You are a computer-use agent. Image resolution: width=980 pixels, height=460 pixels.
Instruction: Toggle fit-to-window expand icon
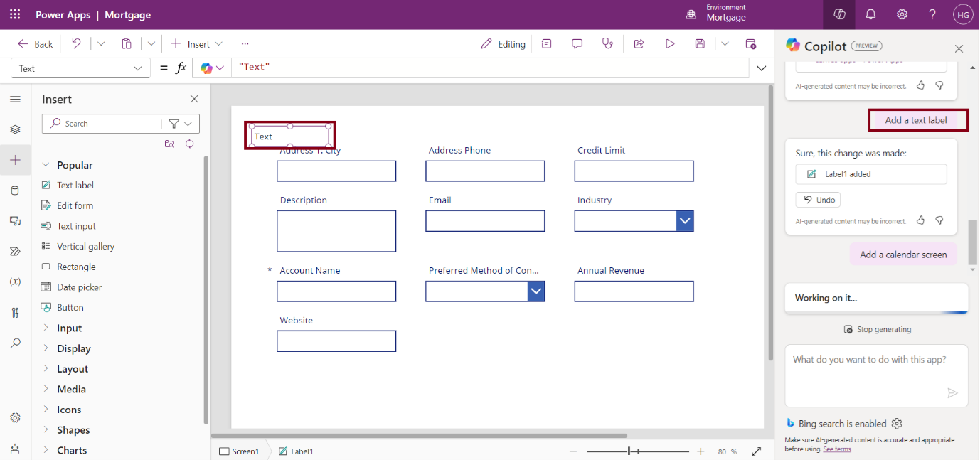point(757,451)
